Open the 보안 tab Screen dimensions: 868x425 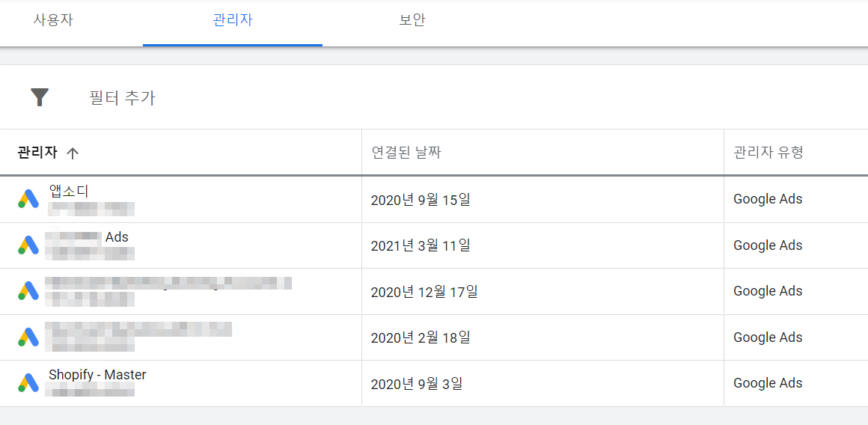coord(412,21)
